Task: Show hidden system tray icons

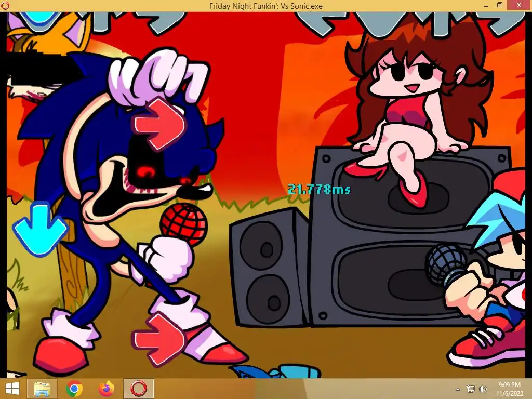Action: (x=458, y=389)
